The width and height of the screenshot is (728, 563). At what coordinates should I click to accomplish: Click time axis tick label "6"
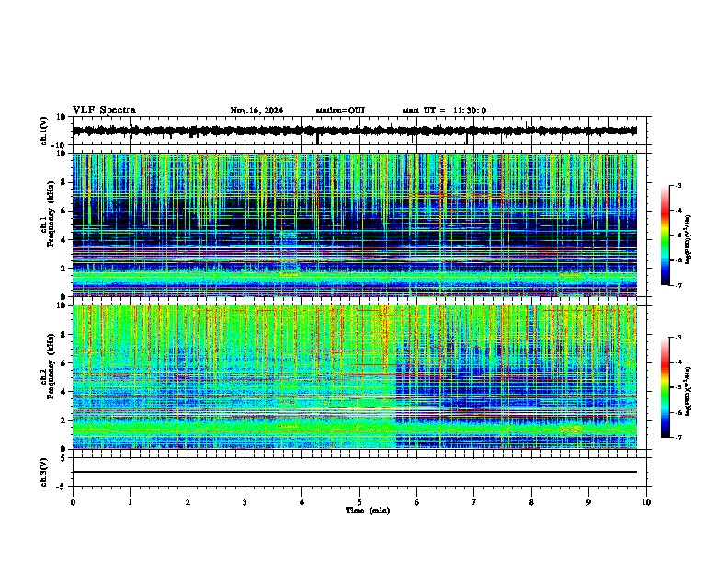417,502
